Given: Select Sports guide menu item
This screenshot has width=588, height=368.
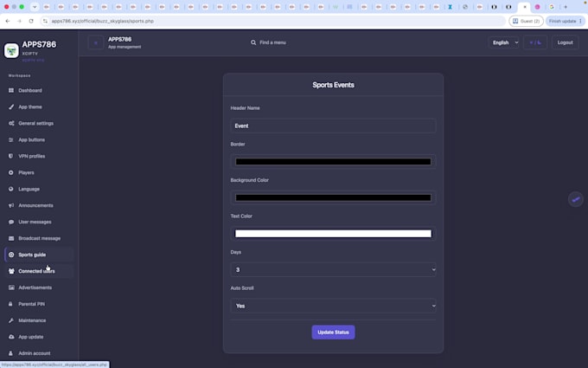Looking at the screenshot, I should pos(39,255).
